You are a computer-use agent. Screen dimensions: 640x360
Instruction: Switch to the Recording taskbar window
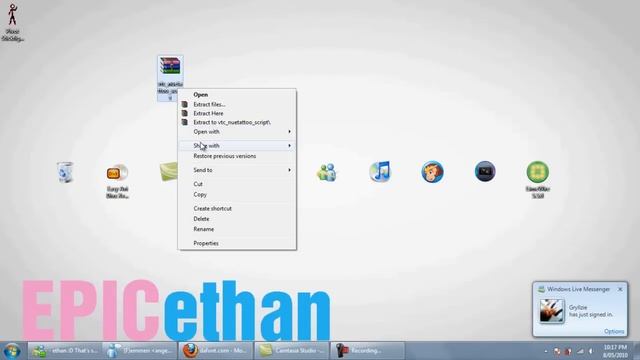367,351
